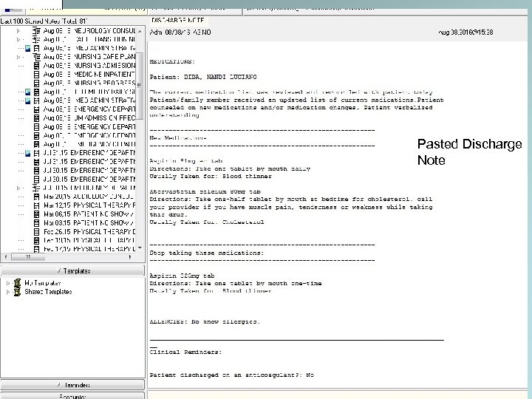Expand the NURSING CARE PLAN note entry
This screenshot has height=399, width=532.
tap(18, 57)
